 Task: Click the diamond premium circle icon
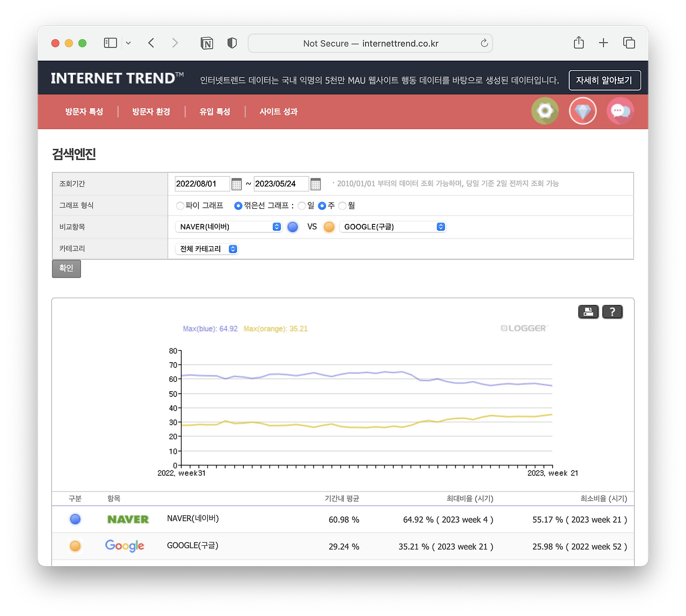583,111
